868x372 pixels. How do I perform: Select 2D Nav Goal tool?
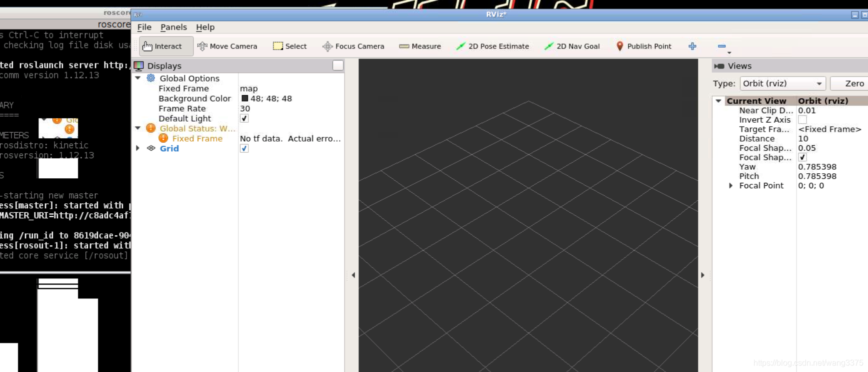572,46
